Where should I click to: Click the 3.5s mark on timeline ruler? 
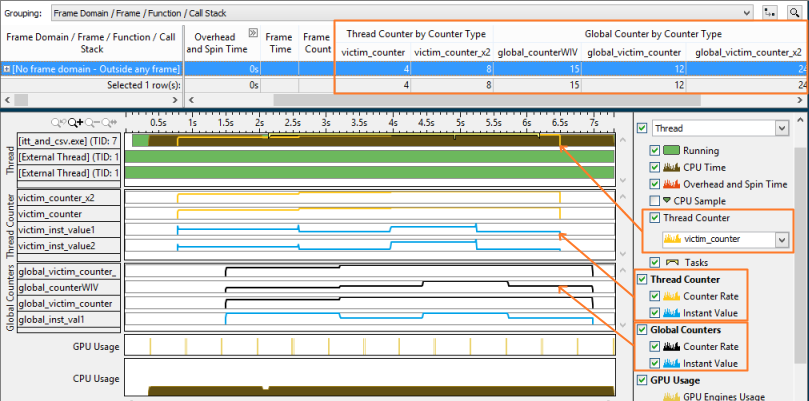[359, 123]
